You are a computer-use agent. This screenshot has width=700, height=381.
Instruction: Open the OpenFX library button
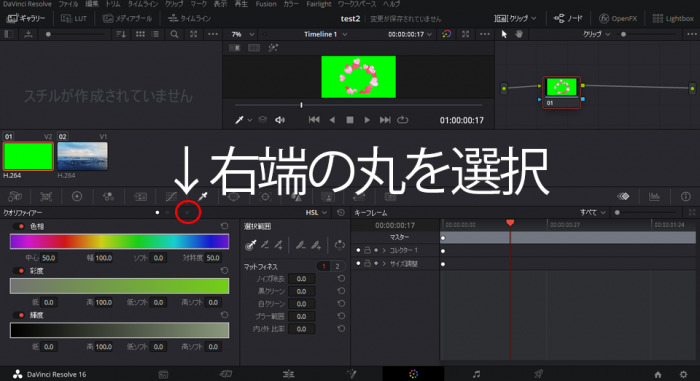tap(618, 18)
